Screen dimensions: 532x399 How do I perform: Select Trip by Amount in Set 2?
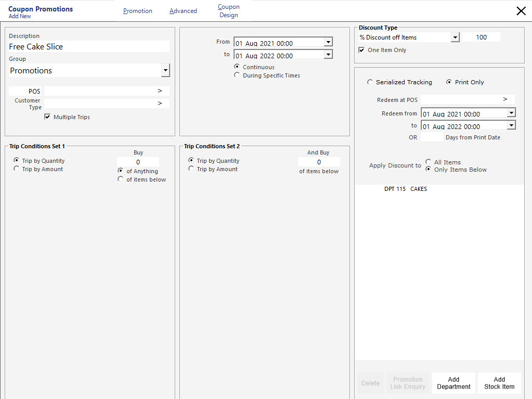coord(191,169)
